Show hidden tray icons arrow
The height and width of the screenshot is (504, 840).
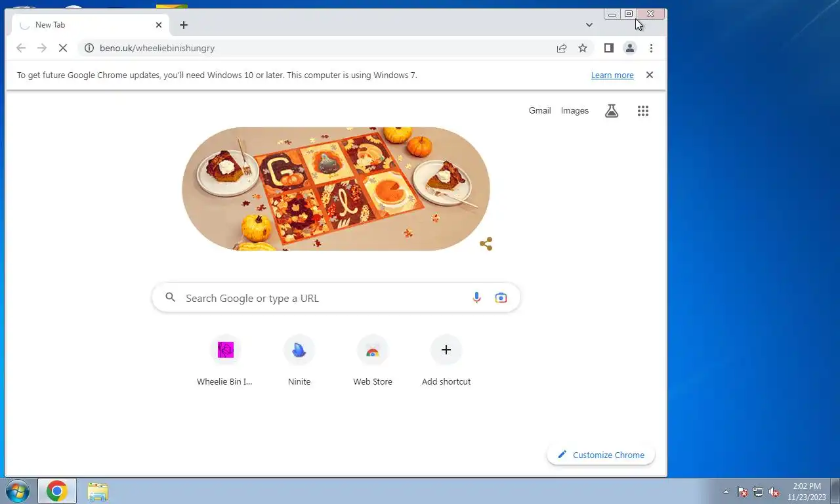[726, 492]
